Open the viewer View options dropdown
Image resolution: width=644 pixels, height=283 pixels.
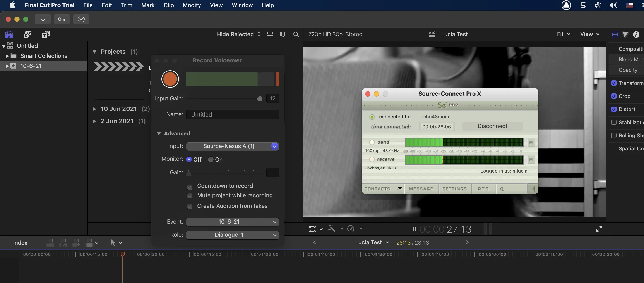[590, 34]
